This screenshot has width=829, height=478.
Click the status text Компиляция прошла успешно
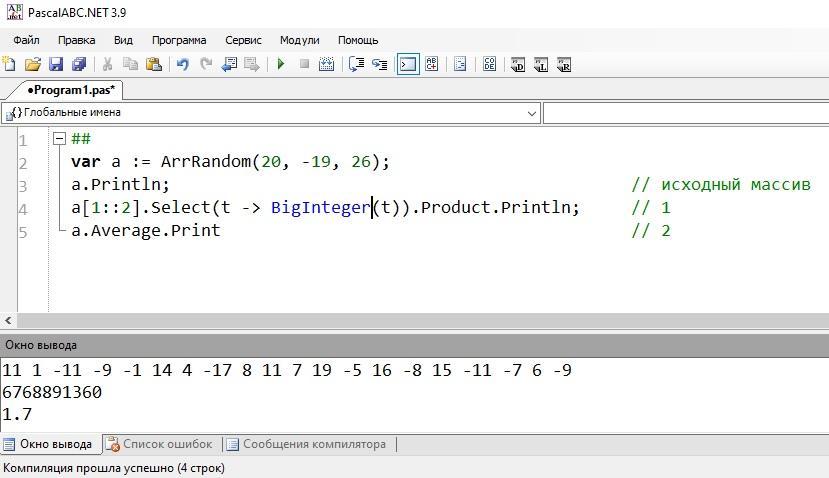coord(114,468)
